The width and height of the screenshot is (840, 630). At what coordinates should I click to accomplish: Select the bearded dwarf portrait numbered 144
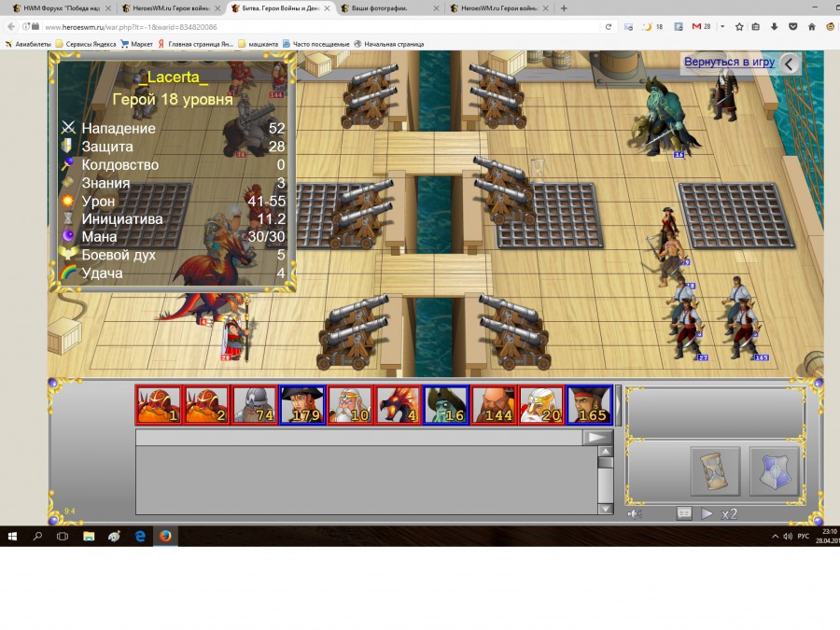pos(494,405)
